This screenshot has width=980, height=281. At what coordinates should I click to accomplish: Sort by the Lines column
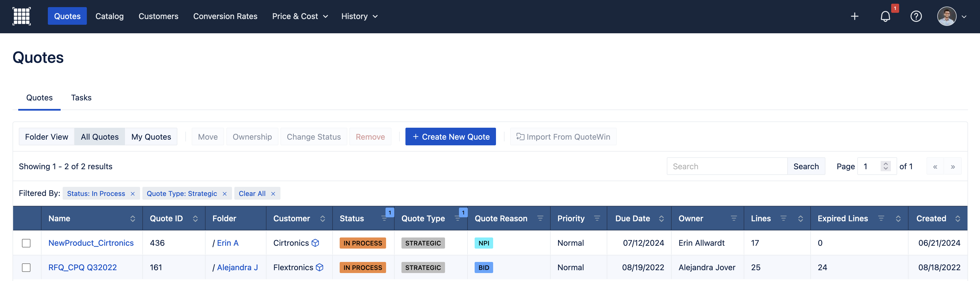pos(800,219)
